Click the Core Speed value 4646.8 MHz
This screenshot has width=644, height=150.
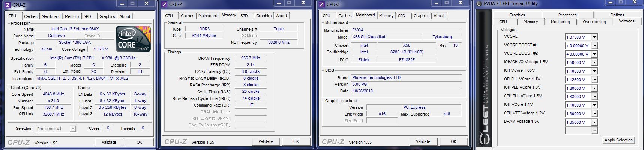53,94
